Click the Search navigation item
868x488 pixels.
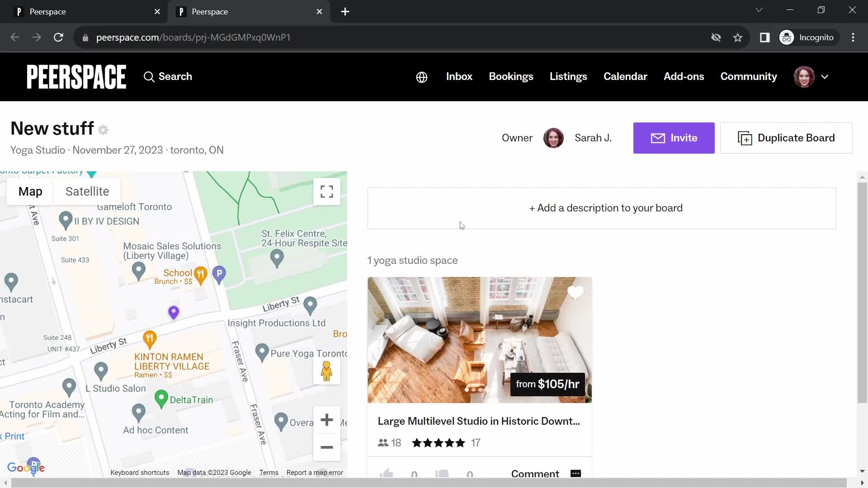[168, 76]
